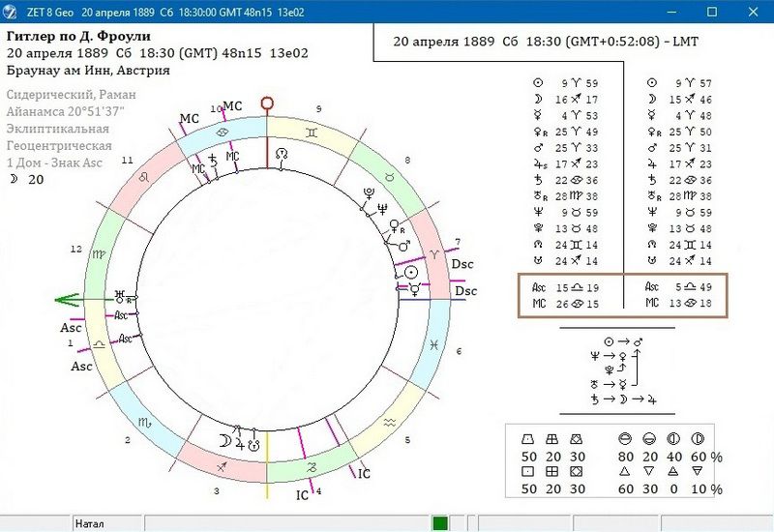The height and width of the screenshot is (532, 774).
Task: Select the barred upward triangle icon above 0
Action: 673,471
